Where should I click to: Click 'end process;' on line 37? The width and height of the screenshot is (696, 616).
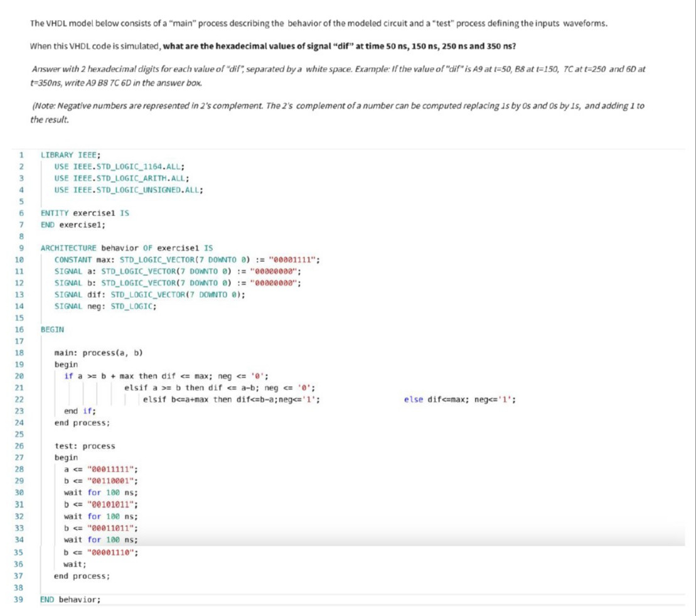click(82, 576)
